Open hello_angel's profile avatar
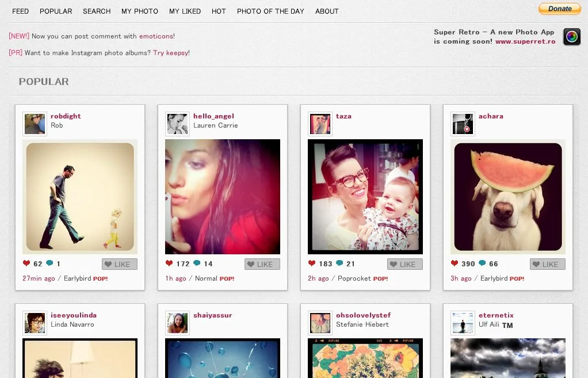 [x=177, y=124]
